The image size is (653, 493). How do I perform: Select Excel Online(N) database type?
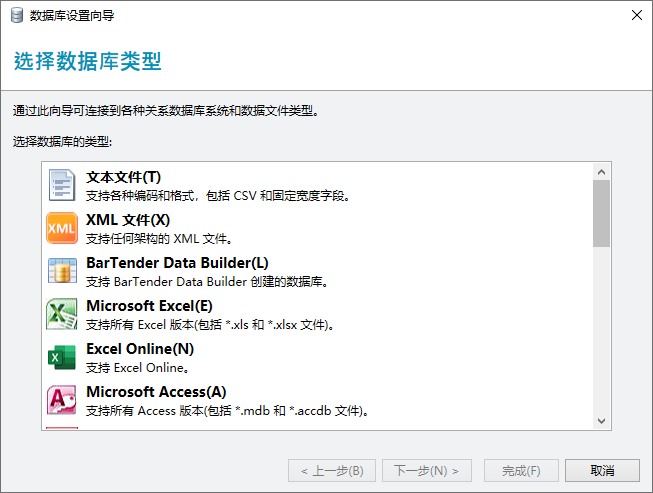(140, 349)
